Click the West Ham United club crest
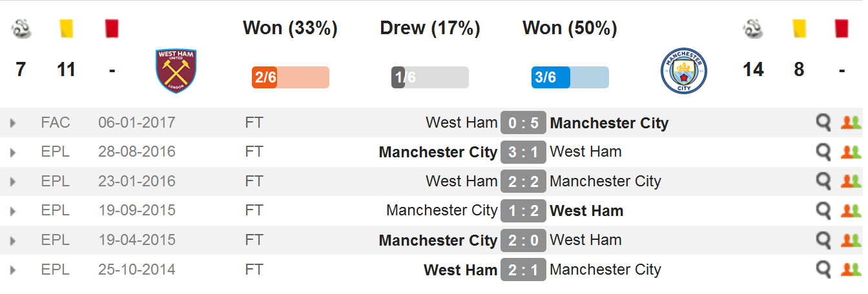The image size is (868, 294). [176, 71]
